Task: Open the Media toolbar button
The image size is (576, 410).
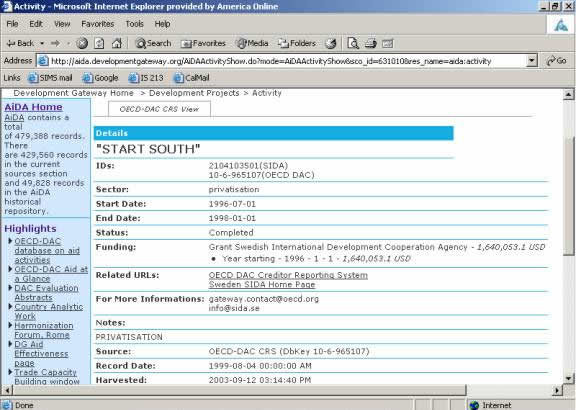Action: point(252,43)
